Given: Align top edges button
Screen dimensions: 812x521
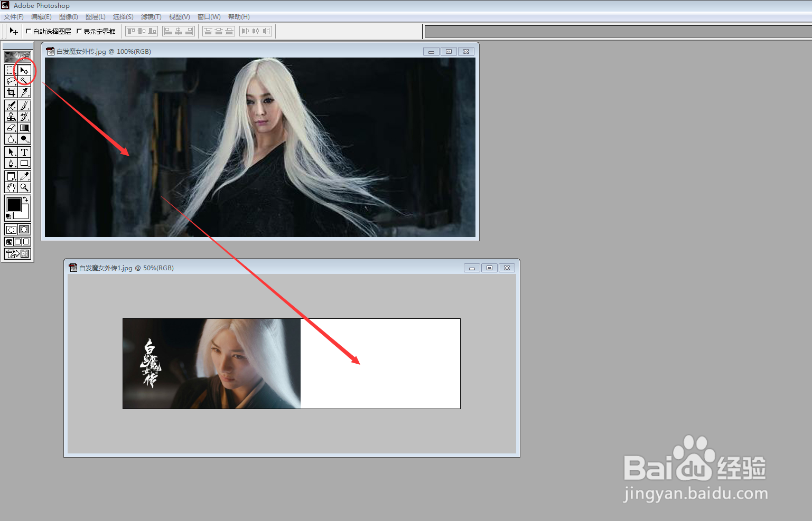Looking at the screenshot, I should (x=131, y=31).
